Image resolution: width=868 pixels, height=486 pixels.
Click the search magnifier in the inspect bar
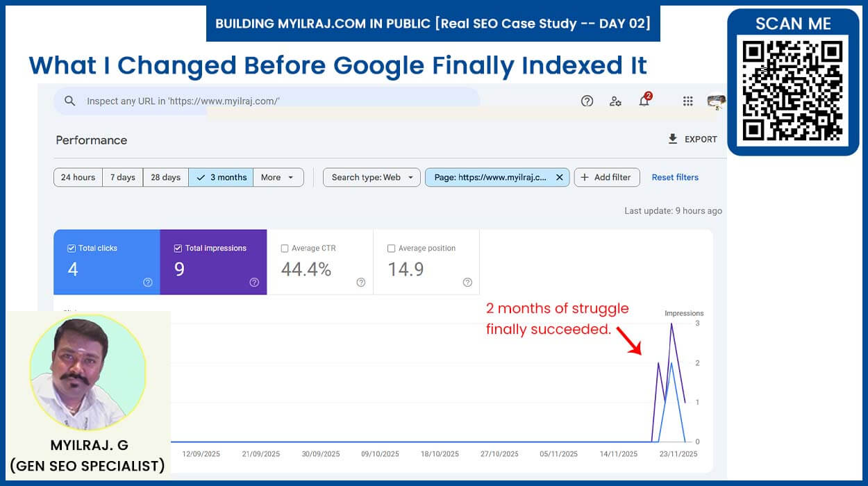coord(69,100)
